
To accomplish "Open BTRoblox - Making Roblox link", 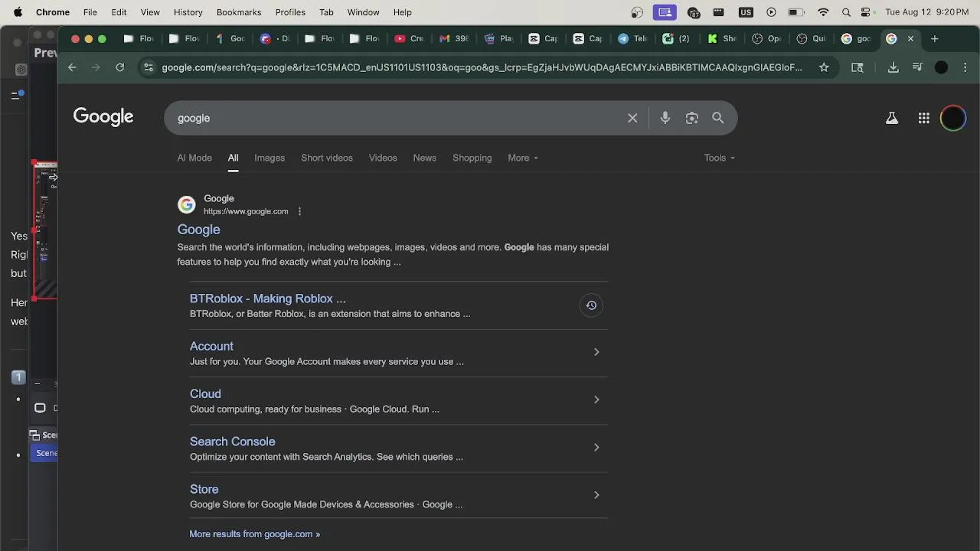I will point(268,298).
